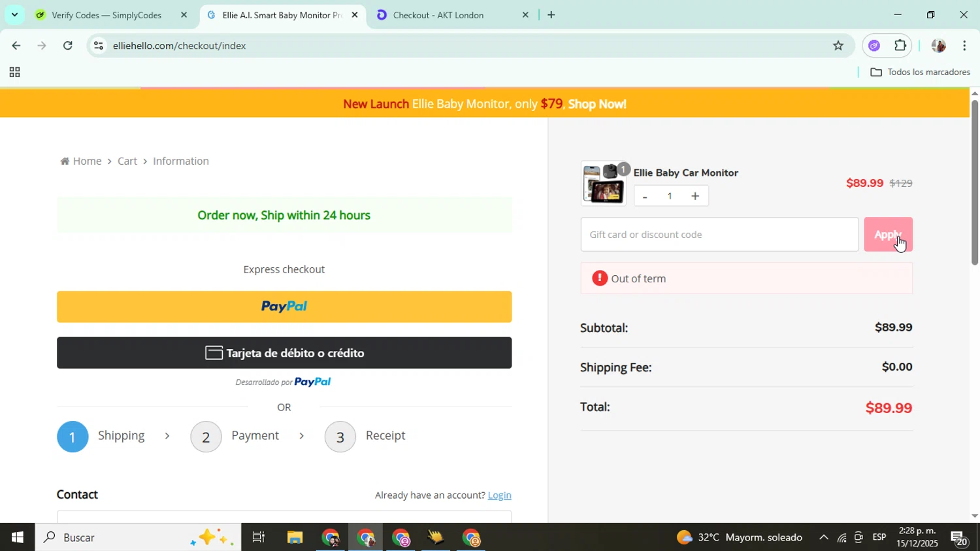This screenshot has height=551, width=980.
Task: Bookmark this page with the star icon
Action: [x=838, y=46]
